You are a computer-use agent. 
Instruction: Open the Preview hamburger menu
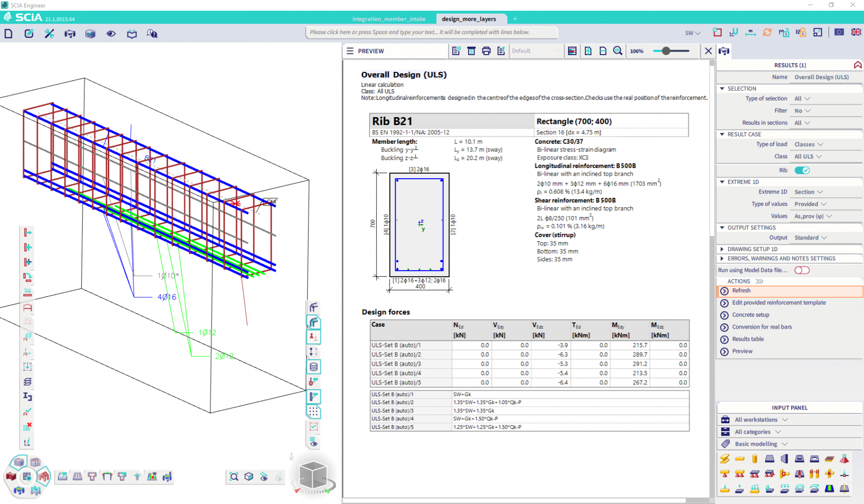(350, 51)
